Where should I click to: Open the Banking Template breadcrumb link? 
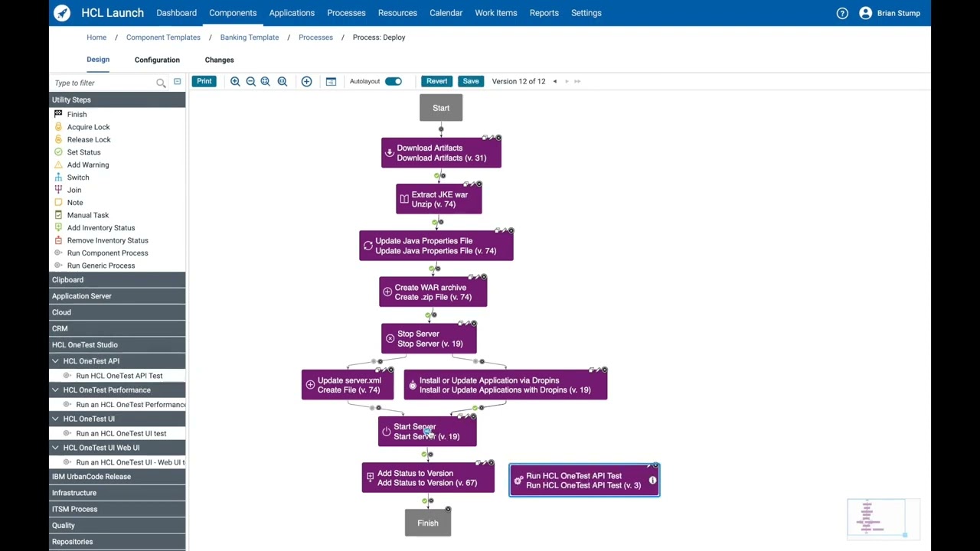click(250, 37)
